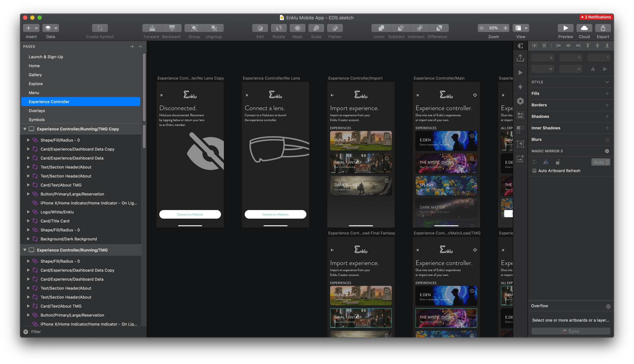Click the X position input field
This screenshot has height=364, width=634.
pyautogui.click(x=543, y=58)
